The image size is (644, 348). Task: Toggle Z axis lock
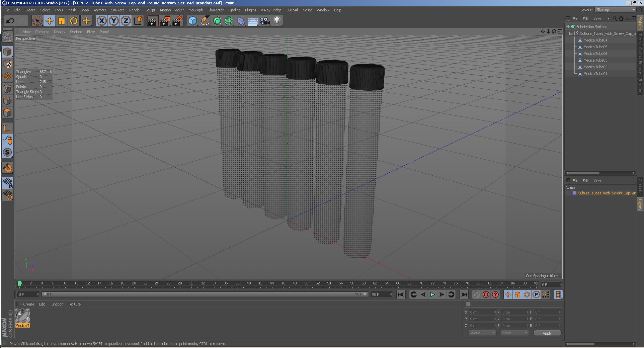126,21
